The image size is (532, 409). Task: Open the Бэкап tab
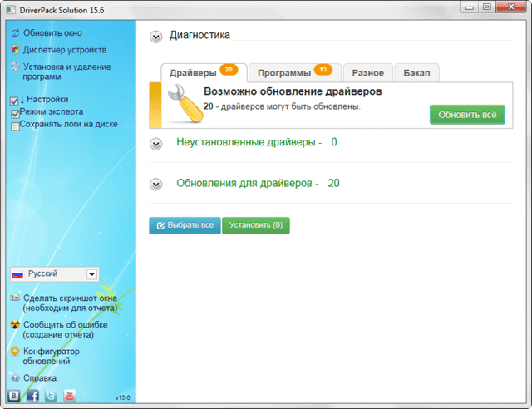coord(417,72)
